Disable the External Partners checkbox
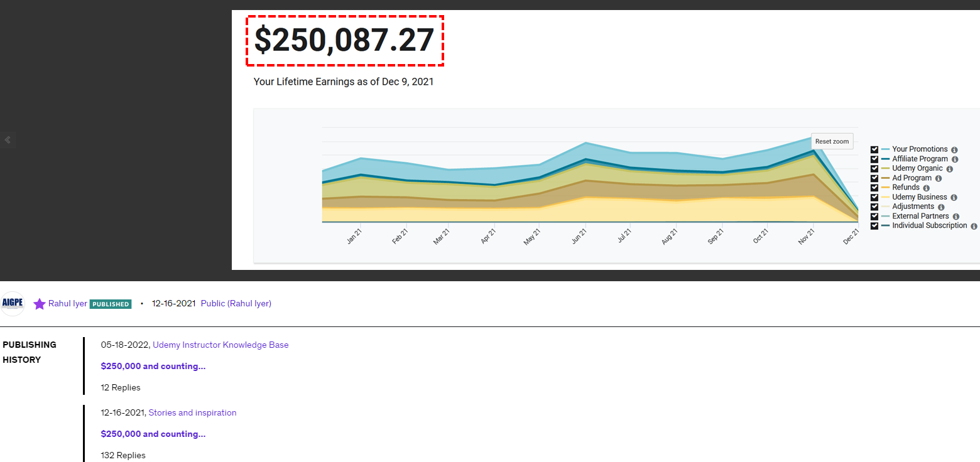 pos(874,216)
